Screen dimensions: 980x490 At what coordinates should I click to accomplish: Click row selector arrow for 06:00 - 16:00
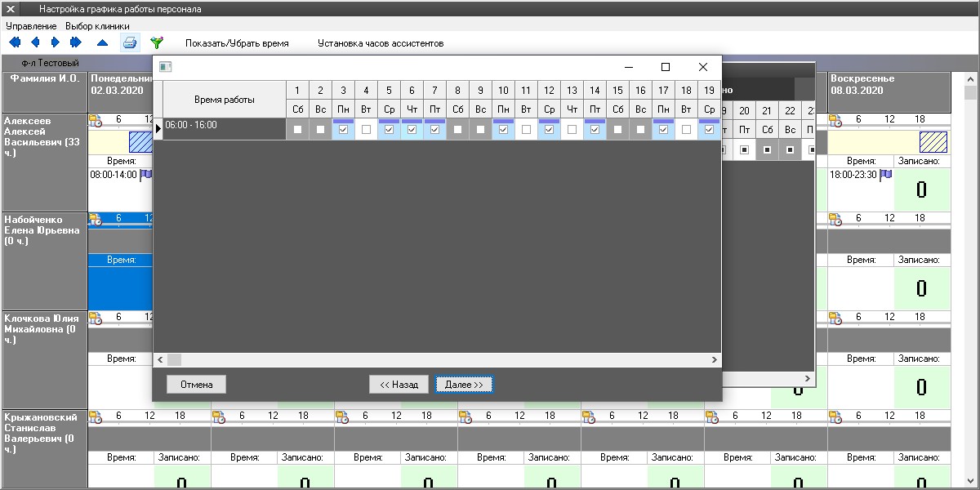(158, 128)
